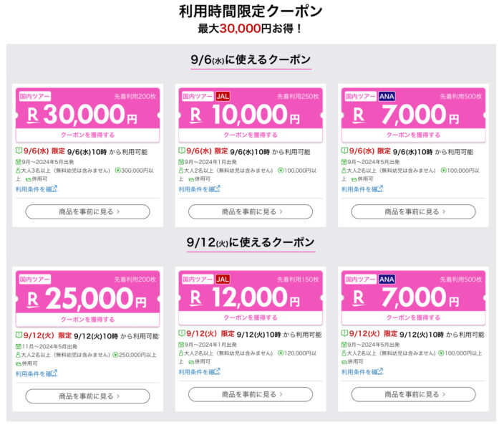Screen dimensions: 504x430
Task: Get the JAL 12,000 yen coupon
Action: click(x=251, y=317)
